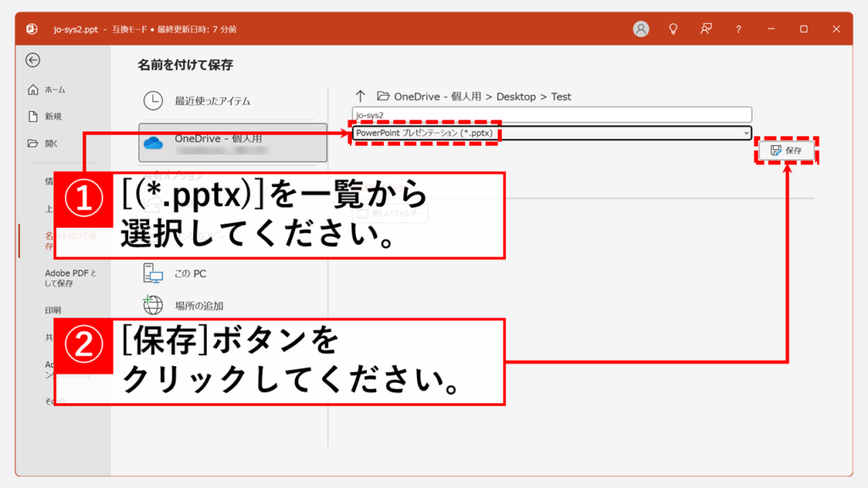The height and width of the screenshot is (488, 868).
Task: Click the open folder icon in sidebar
Action: click(33, 143)
